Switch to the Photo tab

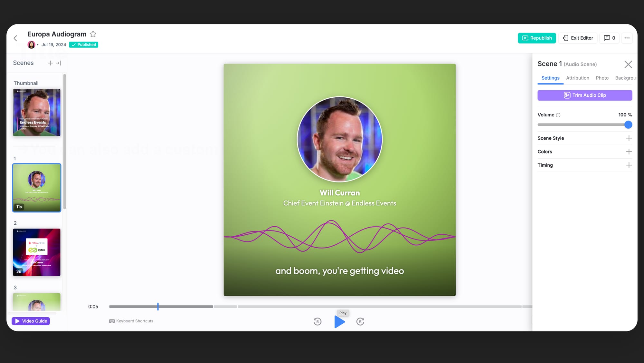coord(602,78)
